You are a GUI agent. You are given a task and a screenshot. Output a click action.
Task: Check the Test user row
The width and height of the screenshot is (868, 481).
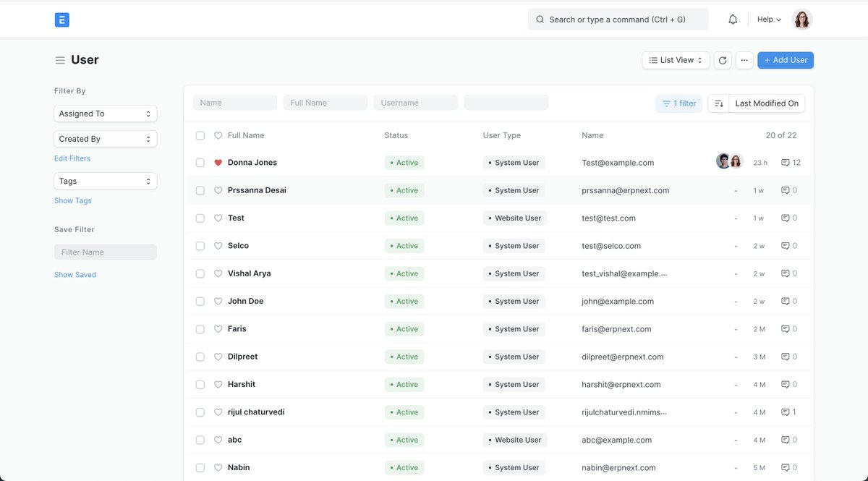(200, 218)
